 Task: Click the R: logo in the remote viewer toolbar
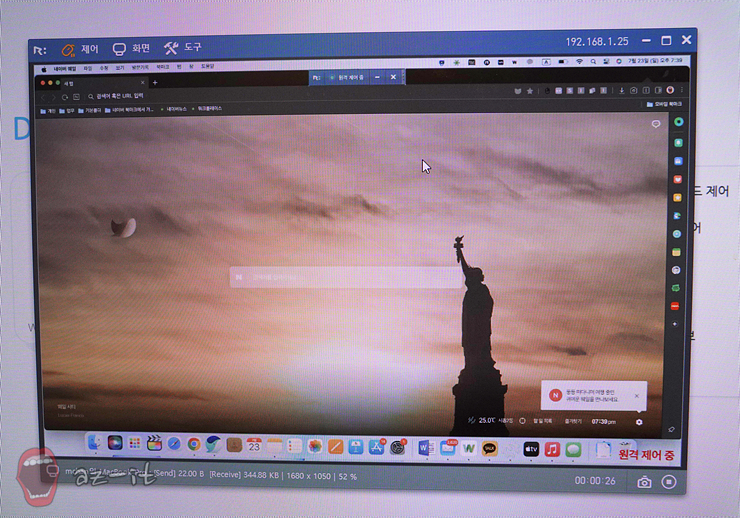click(40, 50)
